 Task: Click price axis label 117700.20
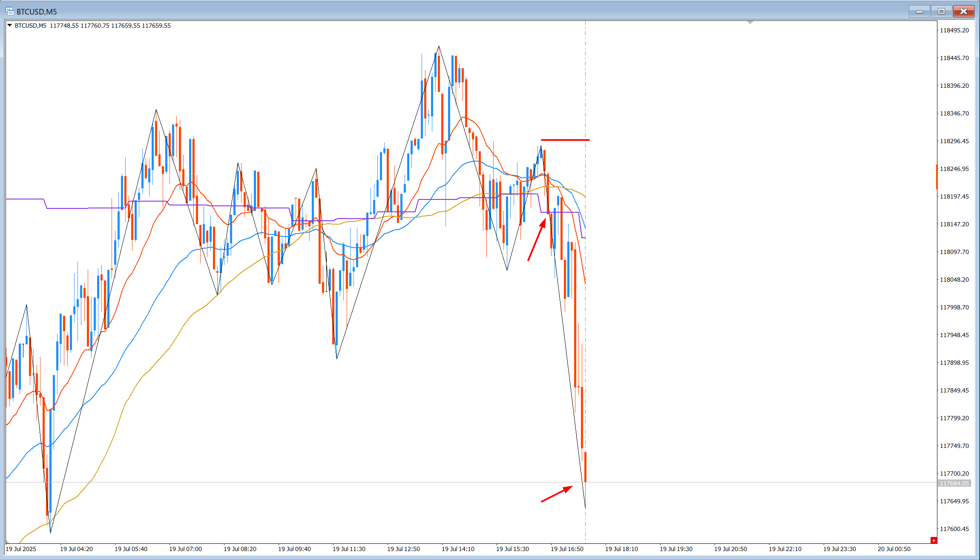[954, 473]
